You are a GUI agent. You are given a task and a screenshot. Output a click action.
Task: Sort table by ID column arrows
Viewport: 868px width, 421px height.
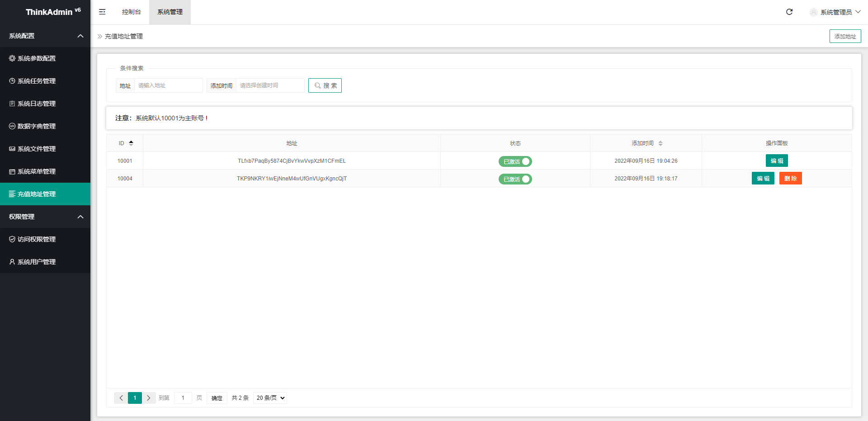[x=131, y=143]
